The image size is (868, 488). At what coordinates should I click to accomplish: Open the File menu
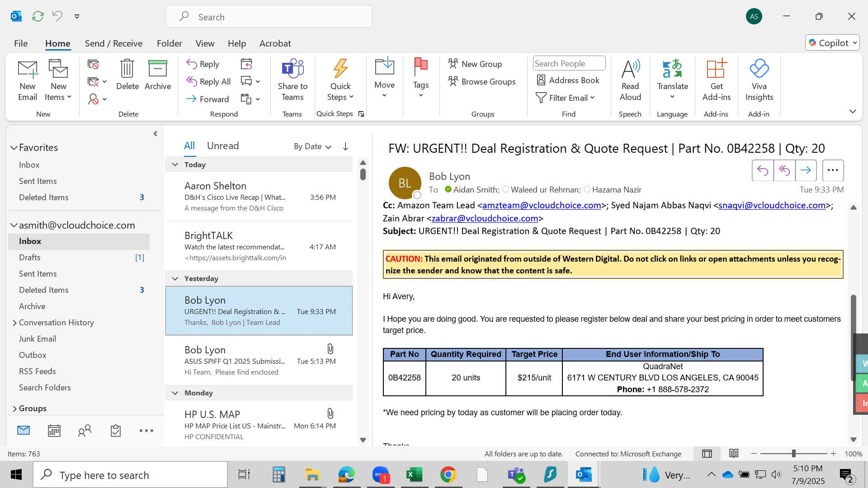pos(21,43)
